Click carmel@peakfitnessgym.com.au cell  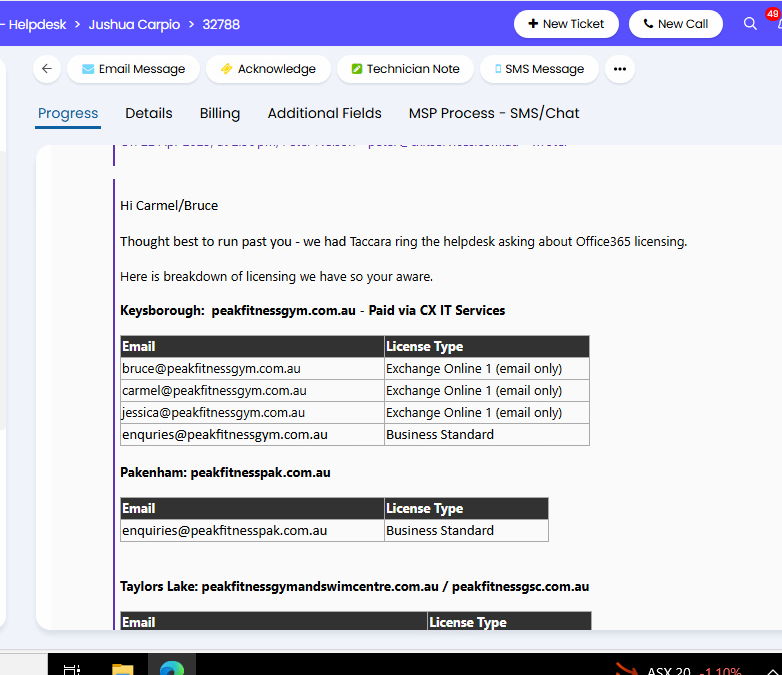pyautogui.click(x=252, y=391)
